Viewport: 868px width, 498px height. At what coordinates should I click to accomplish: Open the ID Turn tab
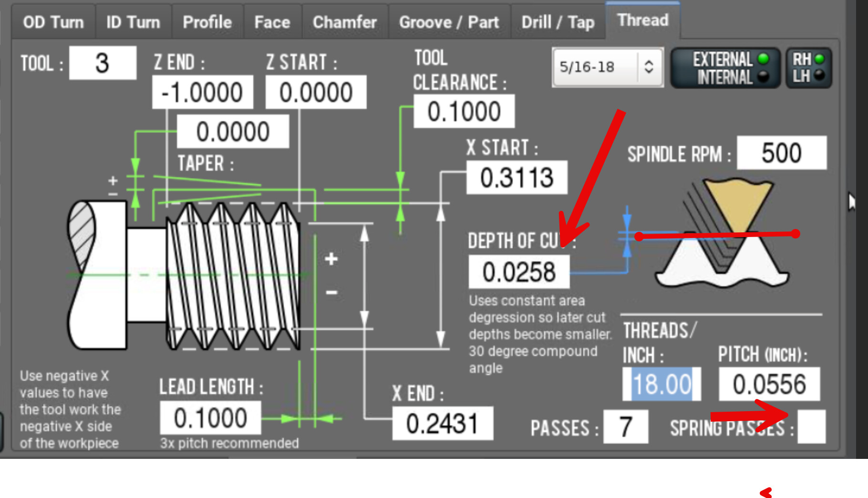133,22
